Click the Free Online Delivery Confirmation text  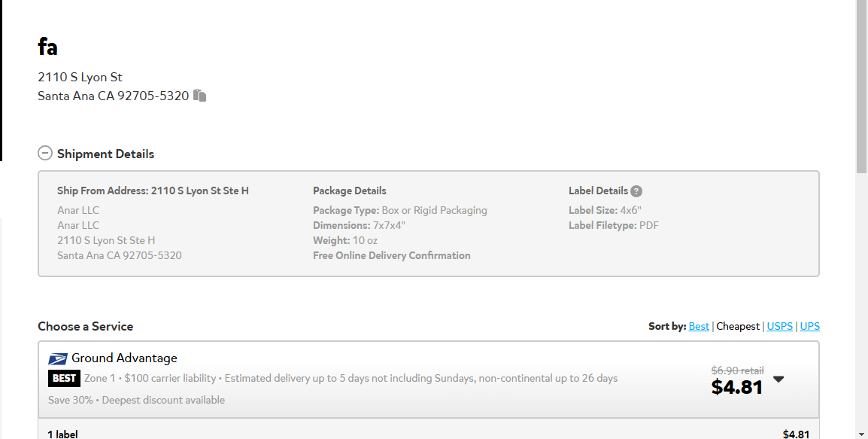pos(391,255)
